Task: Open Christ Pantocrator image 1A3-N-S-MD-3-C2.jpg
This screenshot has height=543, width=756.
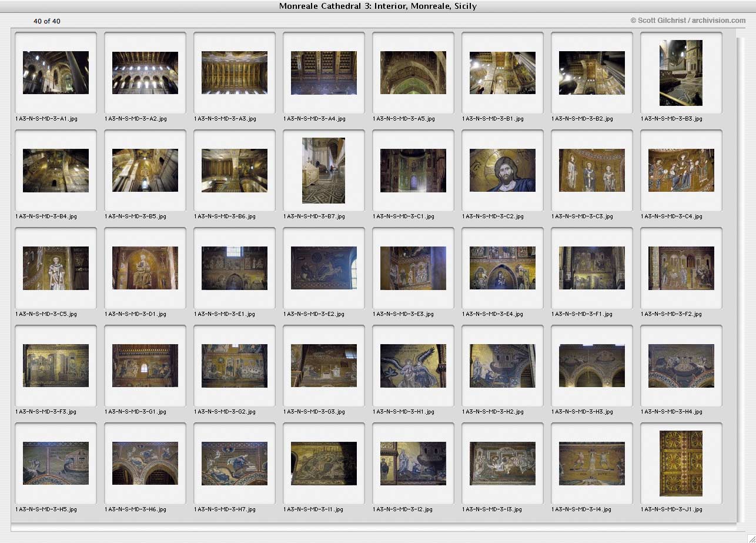Action: pos(503,170)
